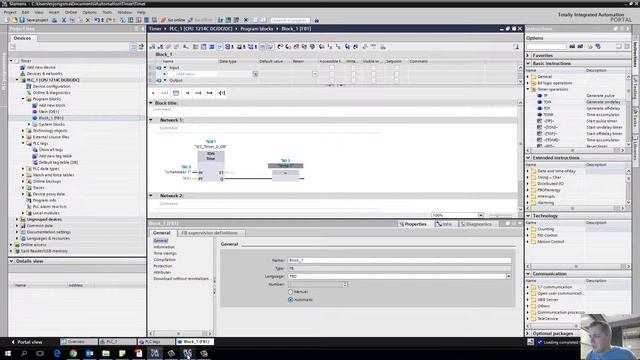Click the block Name input field
The height and width of the screenshot is (360, 640).
pos(399,260)
